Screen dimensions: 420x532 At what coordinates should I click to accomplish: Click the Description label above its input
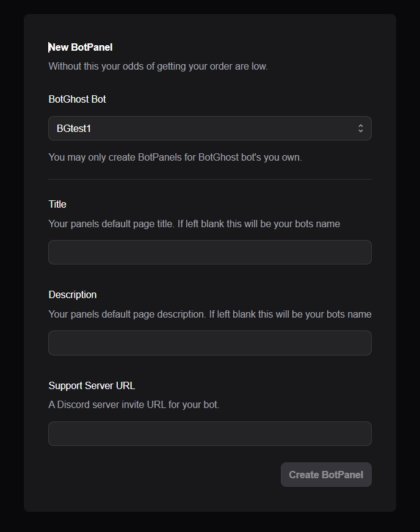(72, 294)
